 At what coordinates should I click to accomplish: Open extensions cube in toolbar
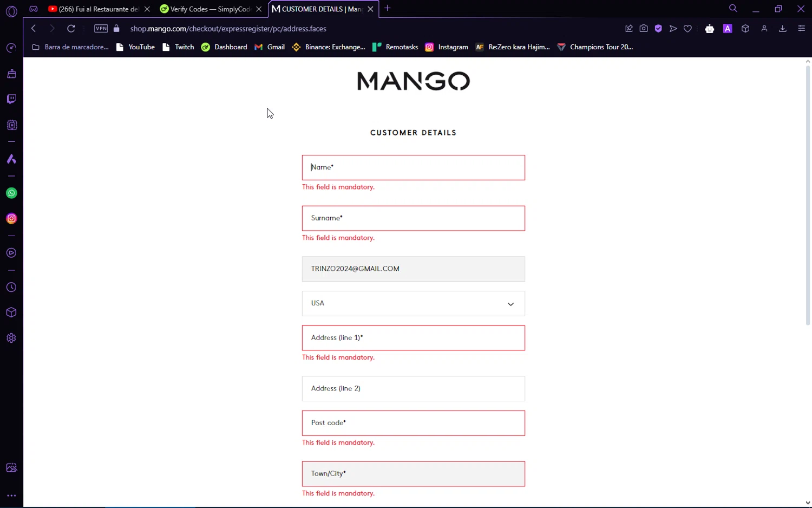point(745,29)
